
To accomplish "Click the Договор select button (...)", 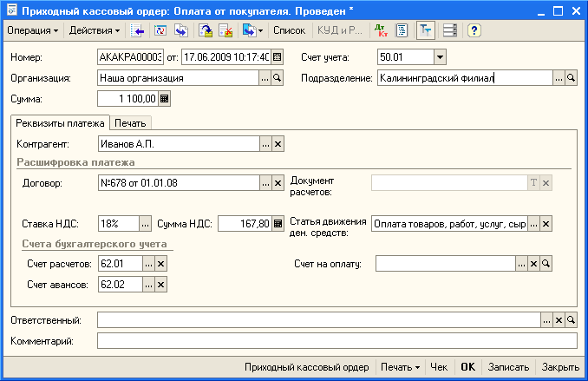I will (x=265, y=183).
